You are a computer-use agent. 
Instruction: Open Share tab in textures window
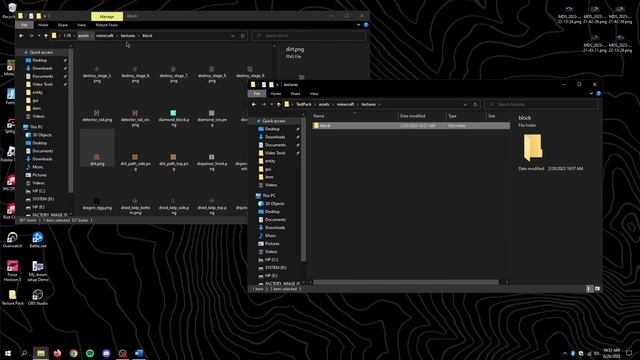296,93
